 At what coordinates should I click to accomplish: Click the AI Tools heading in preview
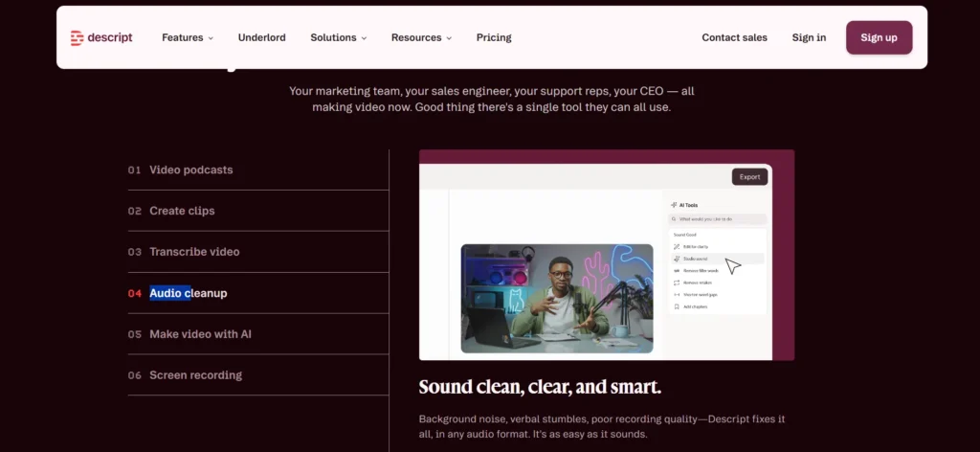tap(688, 205)
